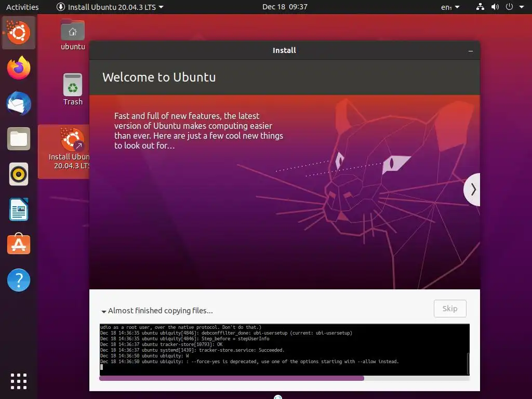Click the Skip button

click(x=450, y=309)
